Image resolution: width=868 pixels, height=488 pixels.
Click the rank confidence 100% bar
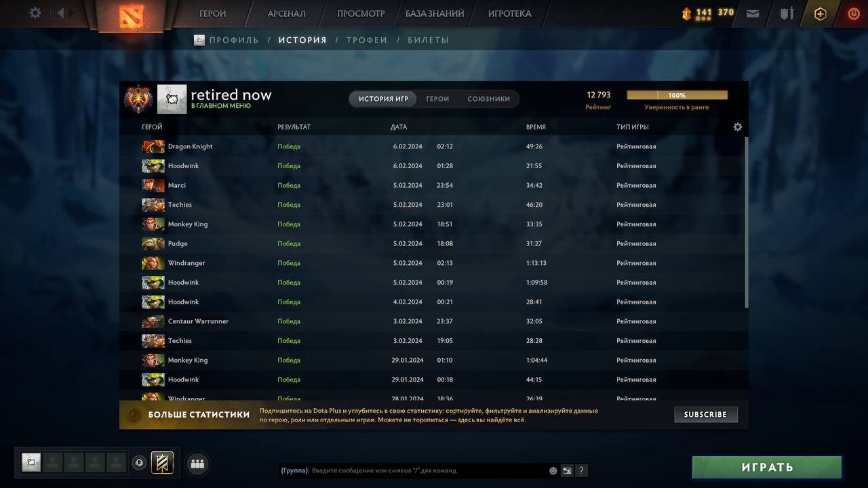tap(677, 96)
